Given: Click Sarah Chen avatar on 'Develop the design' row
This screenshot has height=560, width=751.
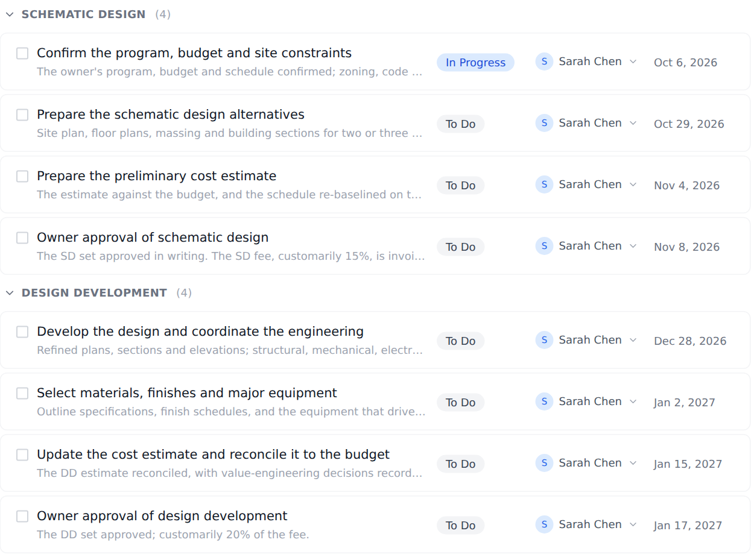Looking at the screenshot, I should point(544,340).
